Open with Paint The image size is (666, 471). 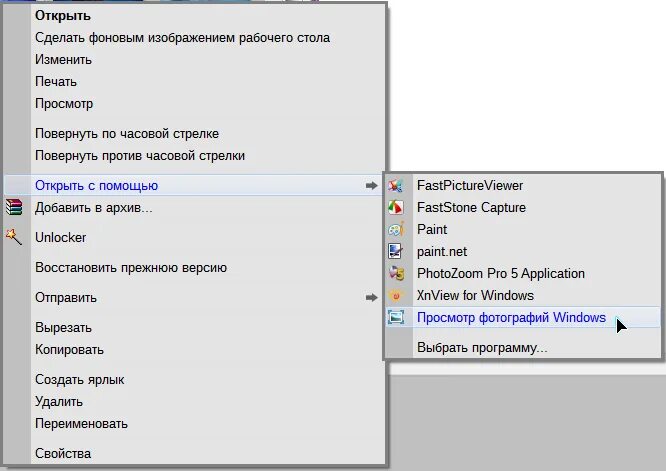click(x=523, y=229)
